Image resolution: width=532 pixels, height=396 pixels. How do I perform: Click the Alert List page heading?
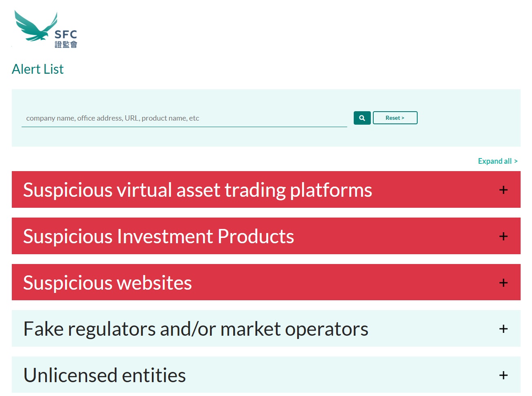click(x=38, y=69)
